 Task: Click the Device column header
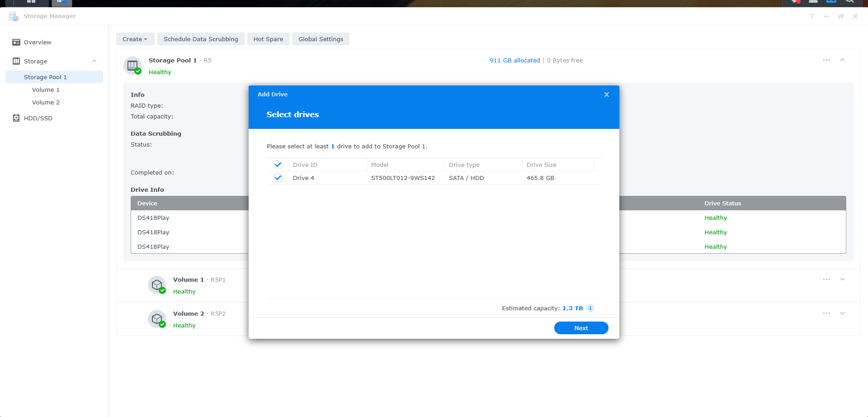[147, 203]
